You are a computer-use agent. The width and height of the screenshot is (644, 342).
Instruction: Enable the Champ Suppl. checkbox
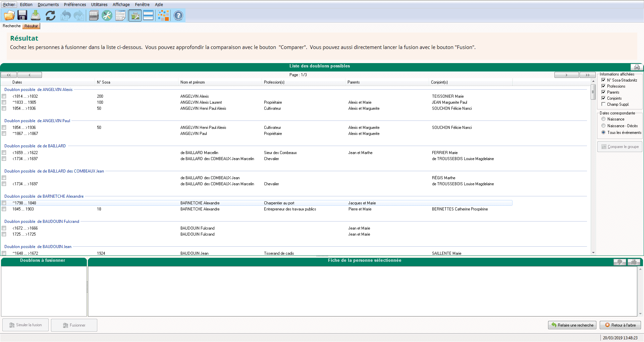tap(603, 104)
